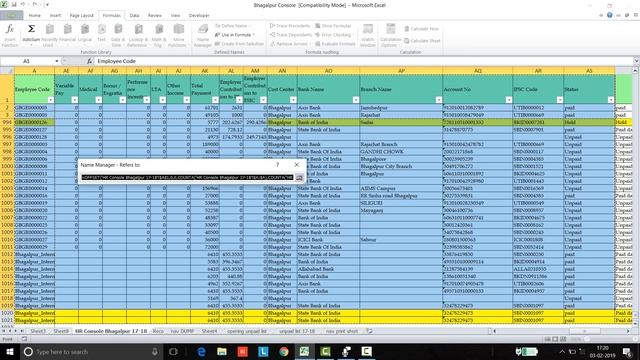640x360 pixels.
Task: Open the IFSC Code filter dropdown
Action: click(x=560, y=100)
